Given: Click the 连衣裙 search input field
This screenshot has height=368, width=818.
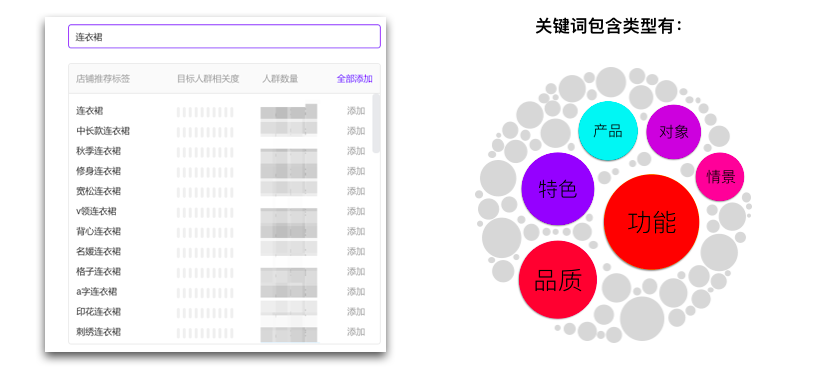Looking at the screenshot, I should point(224,37).
